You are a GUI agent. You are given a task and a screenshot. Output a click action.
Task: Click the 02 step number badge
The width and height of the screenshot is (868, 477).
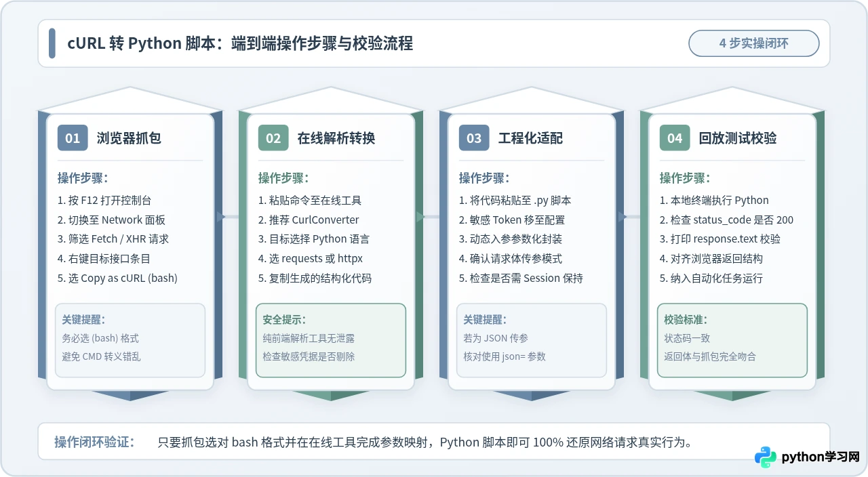point(273,138)
